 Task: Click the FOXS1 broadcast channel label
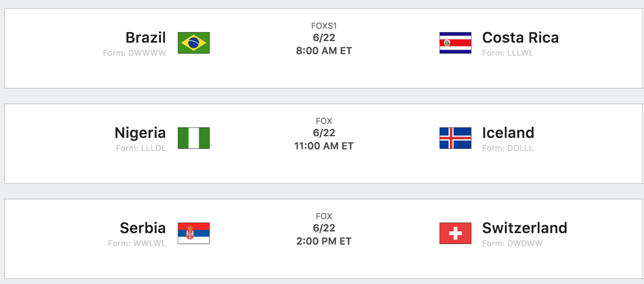[324, 26]
